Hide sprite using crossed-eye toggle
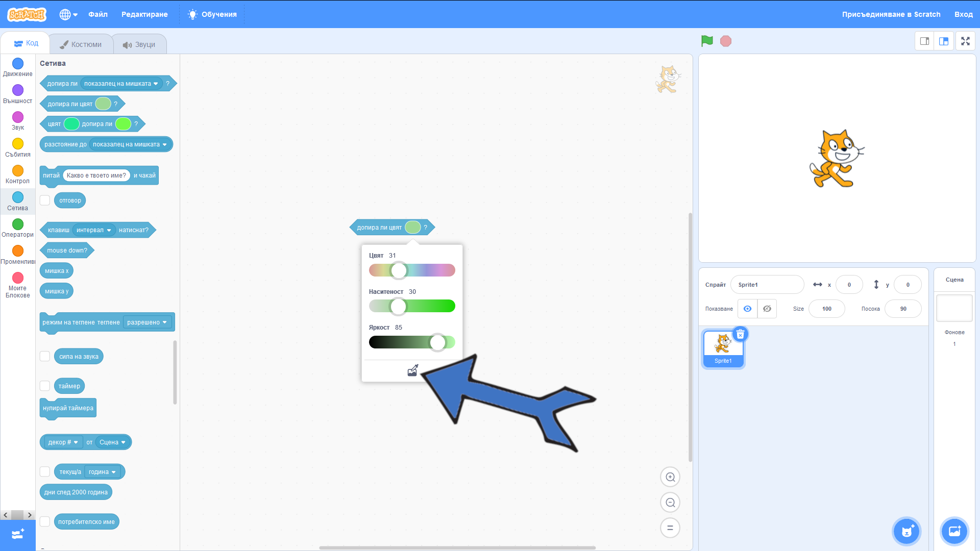Viewport: 980px width, 551px height. coord(767,309)
